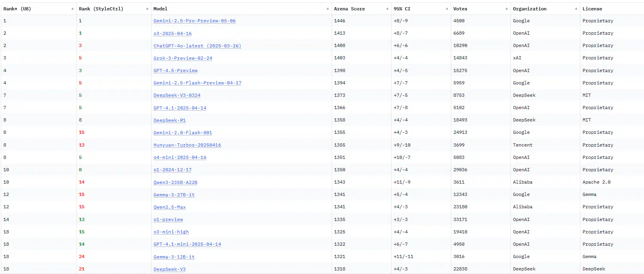Click the Votes cell 33171
This screenshot has height=274, width=644.
click(460, 219)
